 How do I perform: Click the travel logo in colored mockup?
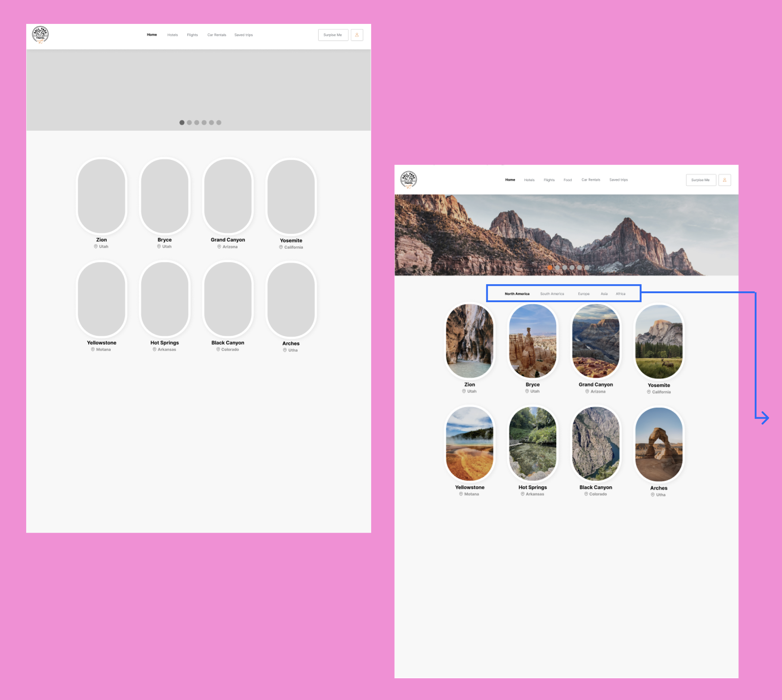click(408, 180)
